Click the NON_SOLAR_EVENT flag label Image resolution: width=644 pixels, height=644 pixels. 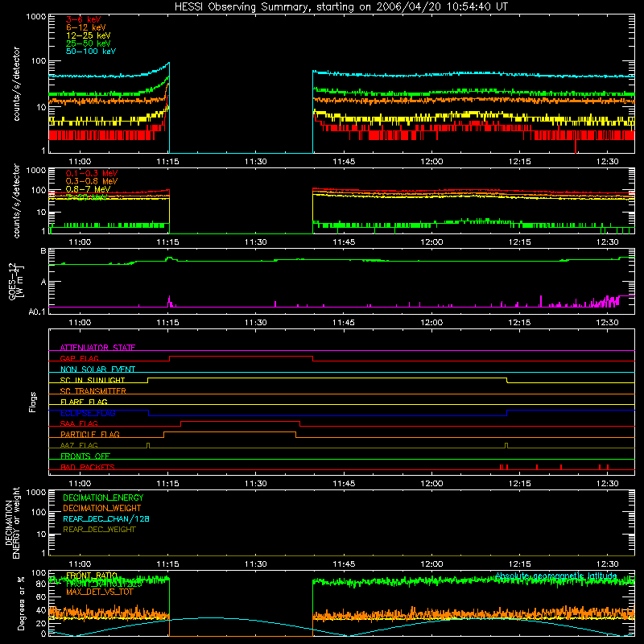(x=97, y=369)
